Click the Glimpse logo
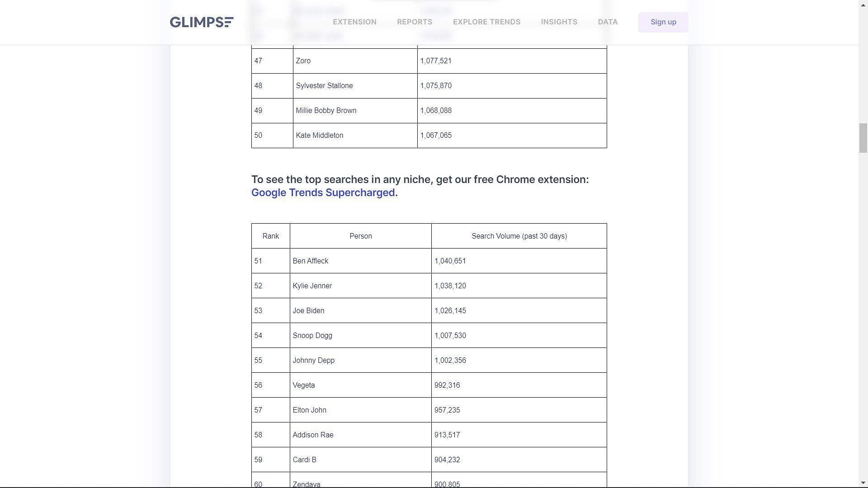The image size is (868, 488). [202, 22]
